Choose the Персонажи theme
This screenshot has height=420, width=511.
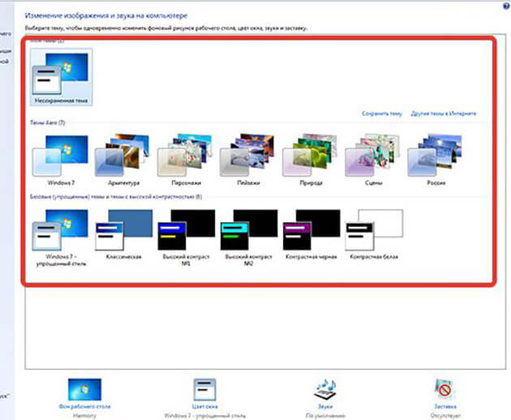[186, 160]
